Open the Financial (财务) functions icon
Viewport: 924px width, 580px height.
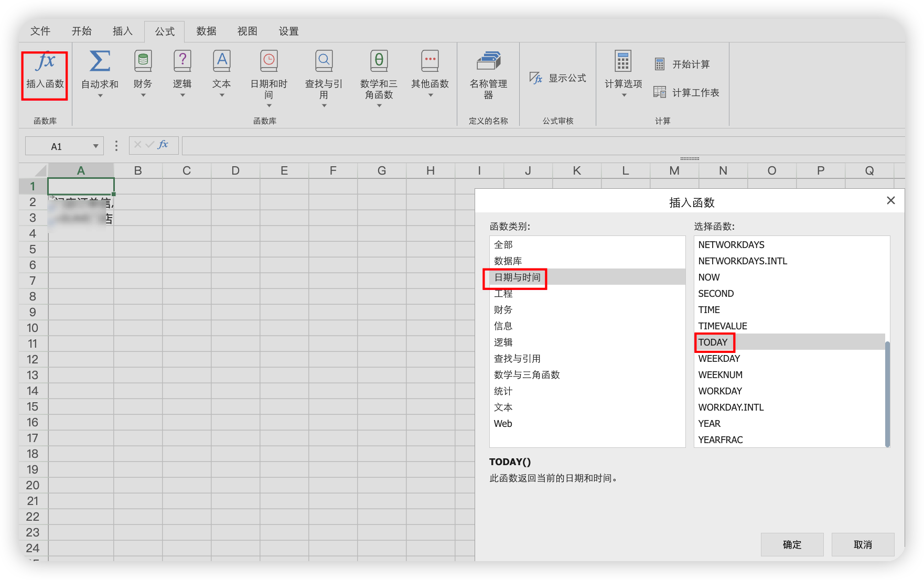click(x=143, y=61)
